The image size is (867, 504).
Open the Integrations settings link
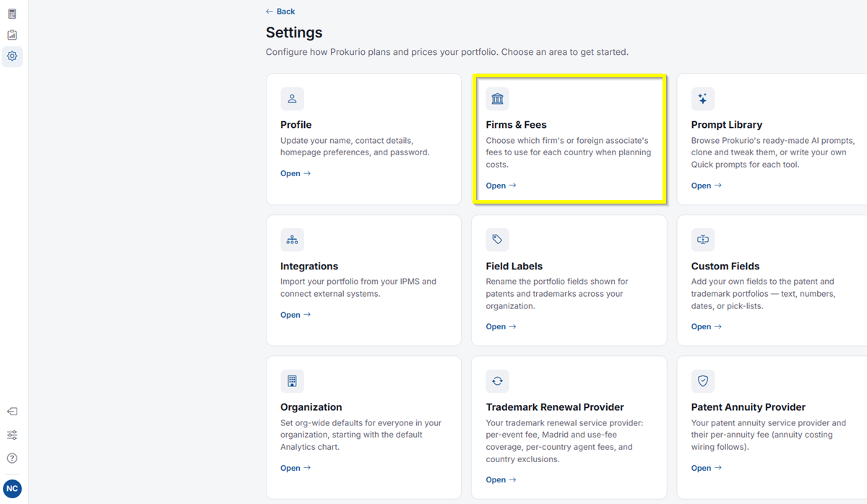(296, 315)
